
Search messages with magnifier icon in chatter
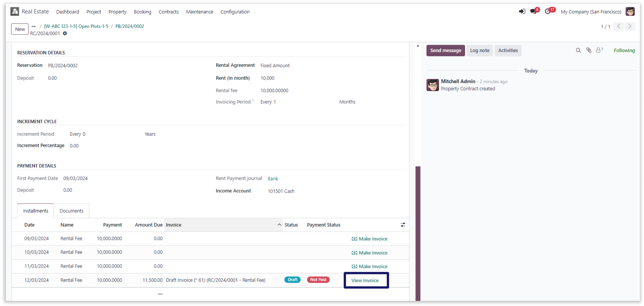pyautogui.click(x=578, y=50)
